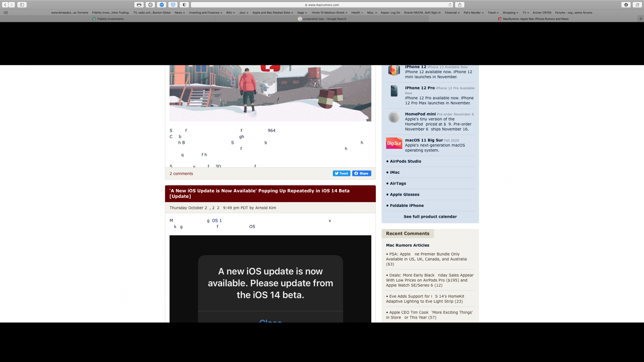Add a new tab with the plus button
This screenshot has height=362, width=644.
[641, 19]
